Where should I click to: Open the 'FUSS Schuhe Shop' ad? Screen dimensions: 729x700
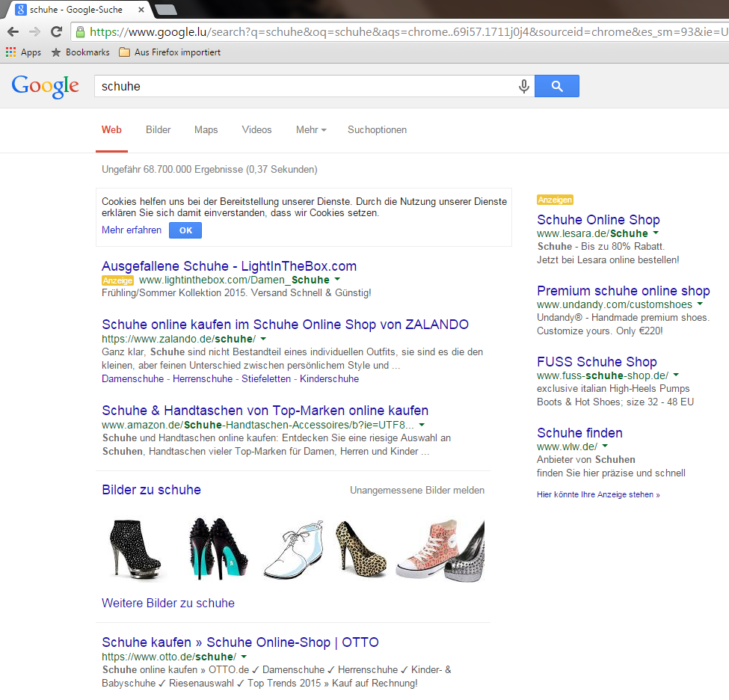pos(597,361)
